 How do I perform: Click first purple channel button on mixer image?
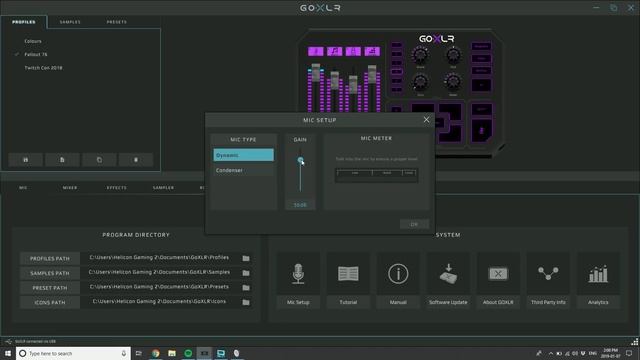click(316, 51)
